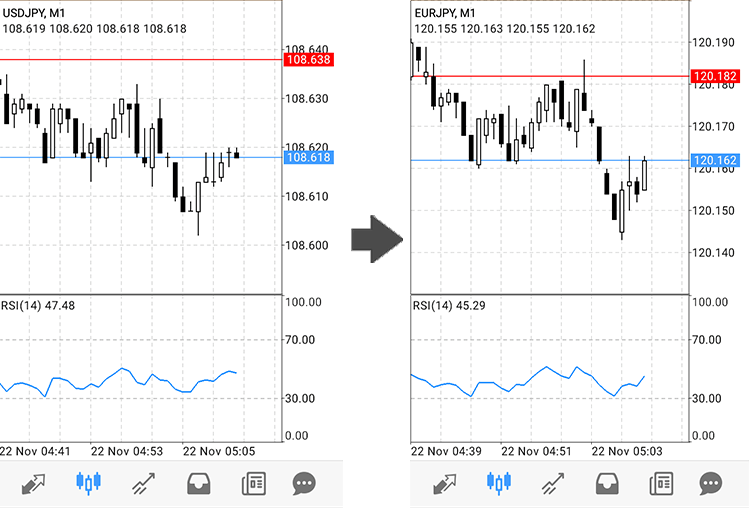Click the red 108.638 price label
The image size is (752, 508).
[x=307, y=60]
